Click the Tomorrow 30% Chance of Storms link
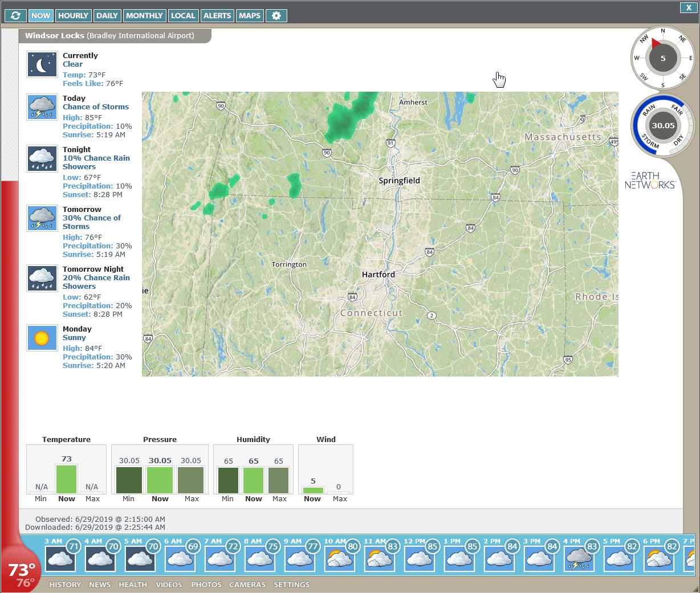The height and width of the screenshot is (593, 700). point(92,222)
